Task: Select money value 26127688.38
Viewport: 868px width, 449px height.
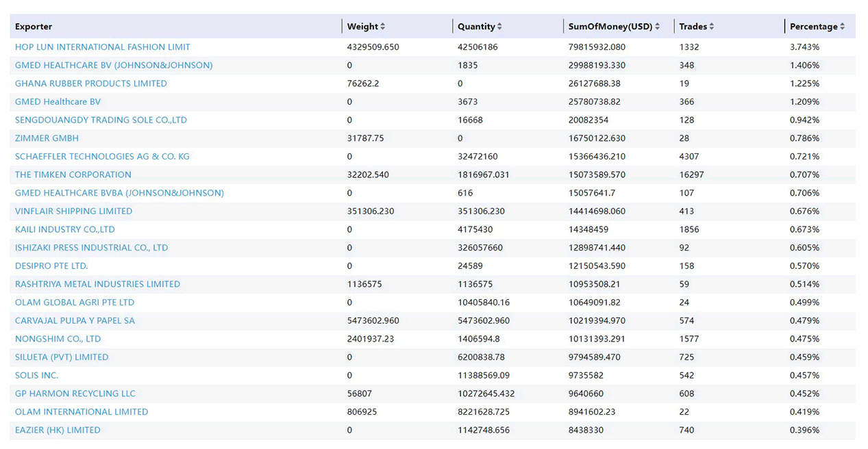Action: pos(595,84)
